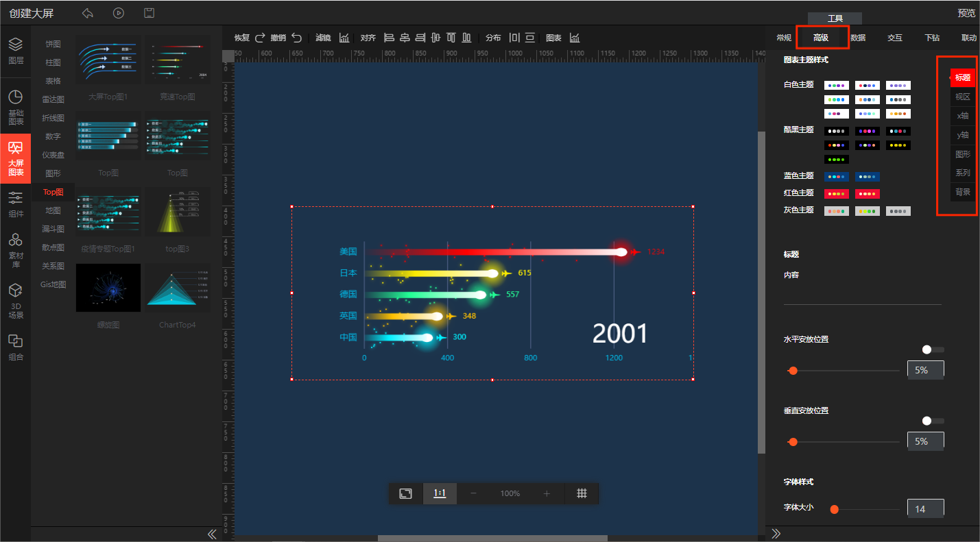Viewport: 980px width, 542px height.
Task: Click the align left edges icon
Action: tap(389, 38)
